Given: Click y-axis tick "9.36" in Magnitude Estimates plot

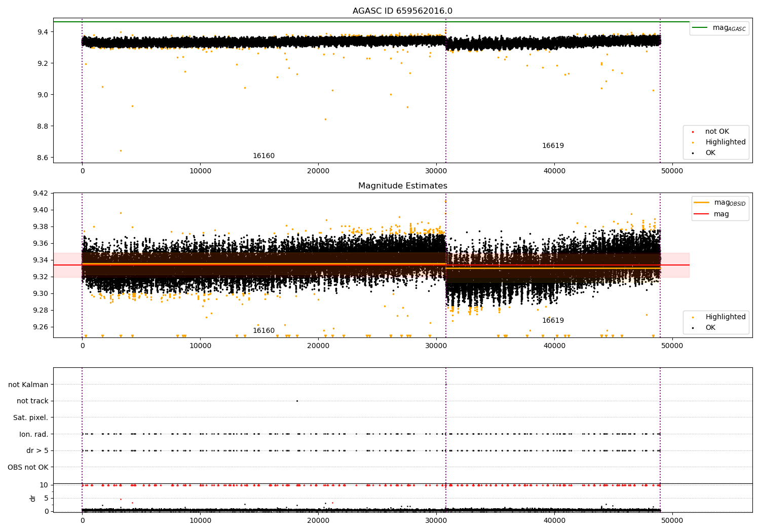Looking at the screenshot, I should pyautogui.click(x=41, y=243).
